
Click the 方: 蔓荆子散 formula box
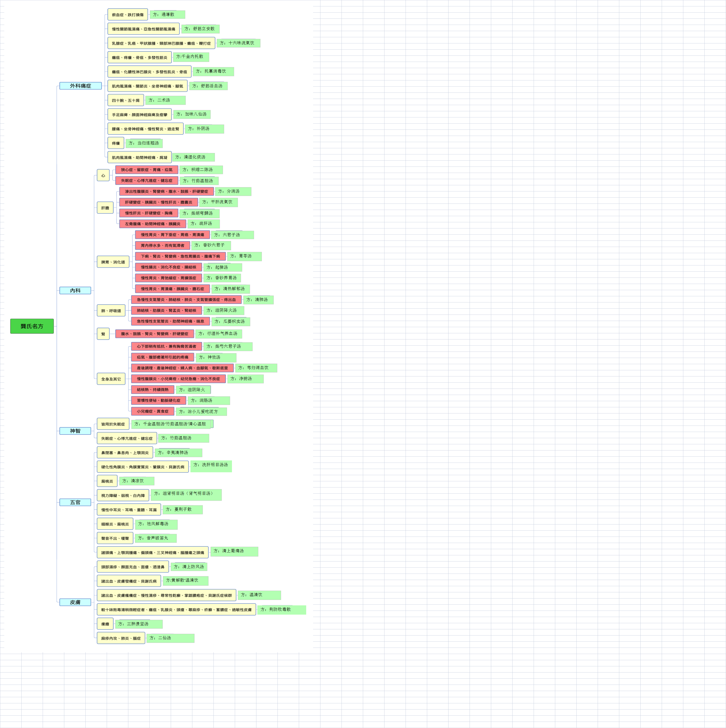click(x=183, y=510)
